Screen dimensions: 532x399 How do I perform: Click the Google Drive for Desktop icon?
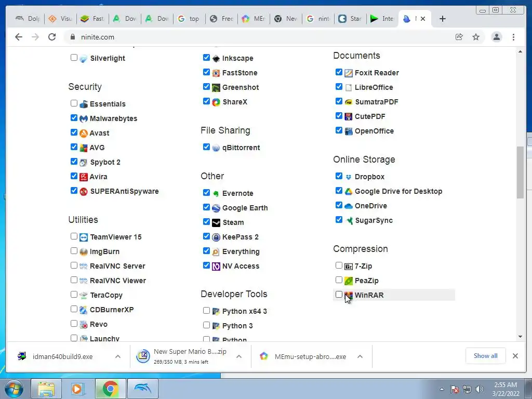click(x=349, y=191)
